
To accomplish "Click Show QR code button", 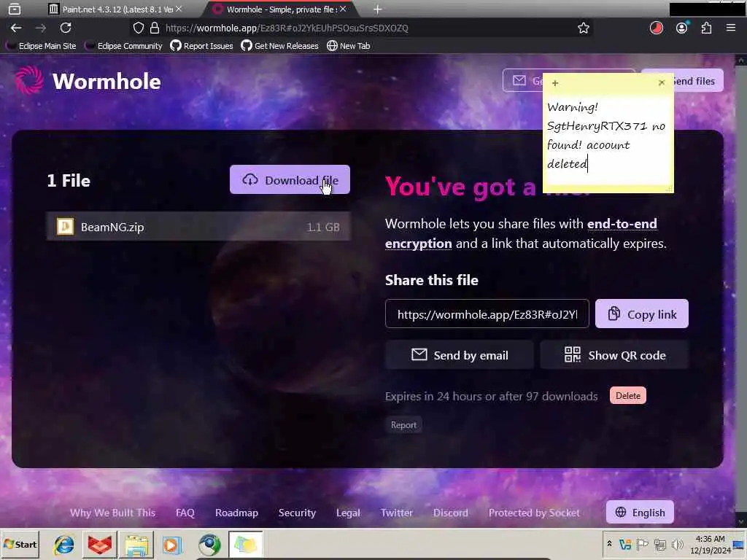I will click(x=614, y=355).
